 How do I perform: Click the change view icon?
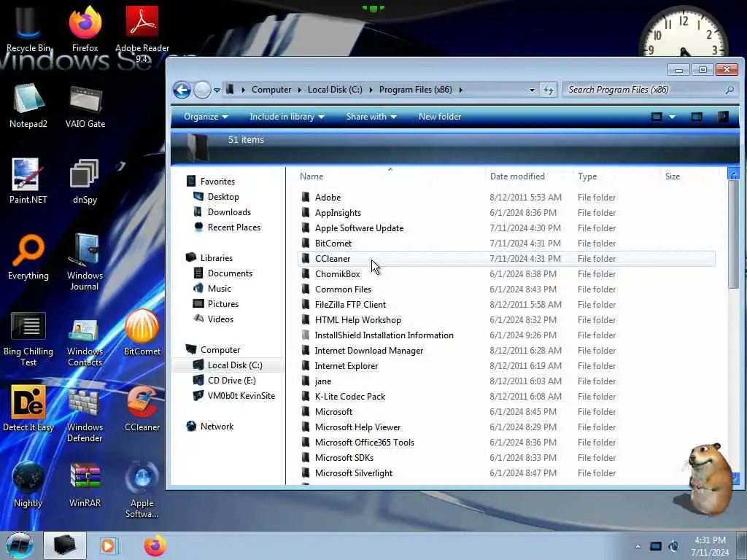click(657, 117)
